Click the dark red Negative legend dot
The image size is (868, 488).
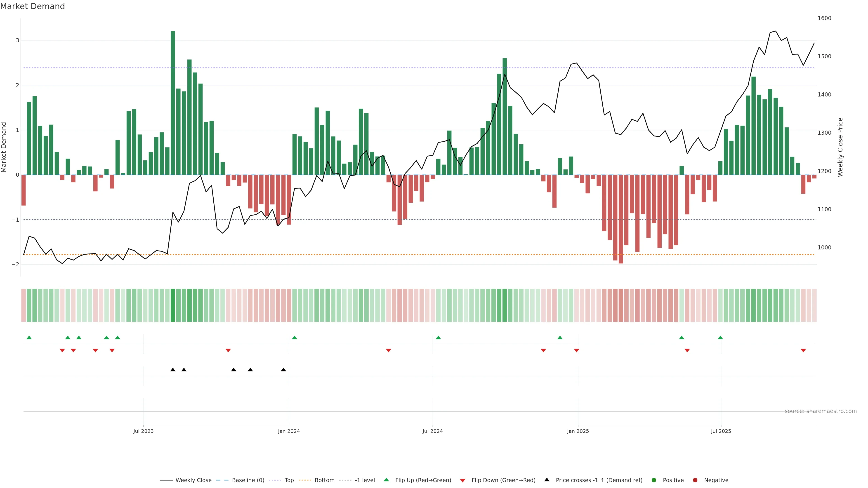coord(695,480)
